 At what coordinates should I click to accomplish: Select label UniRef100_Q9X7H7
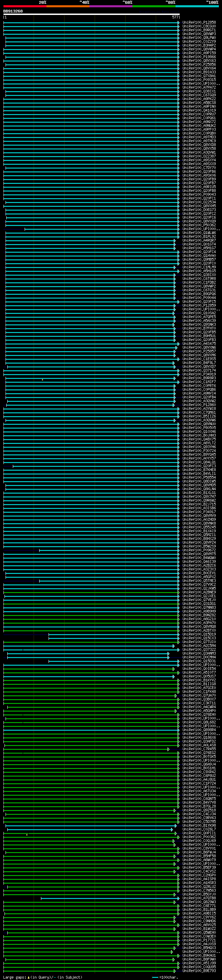(199, 497)
